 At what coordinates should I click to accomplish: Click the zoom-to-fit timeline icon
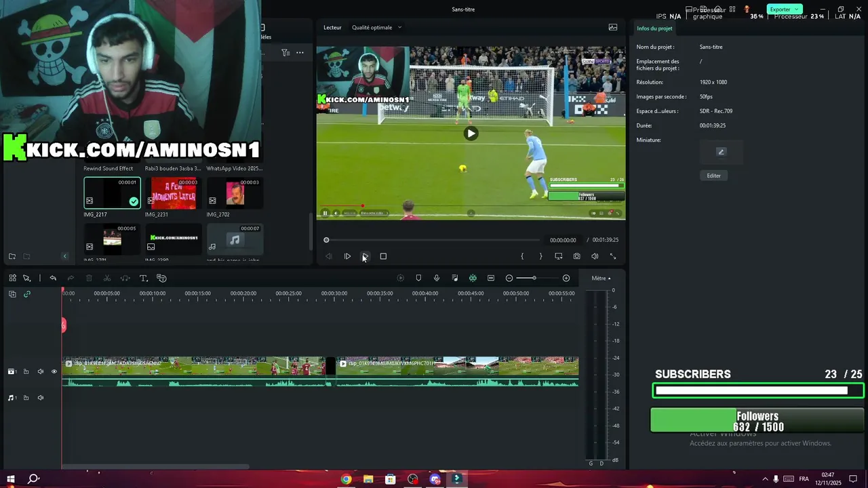pyautogui.click(x=491, y=278)
